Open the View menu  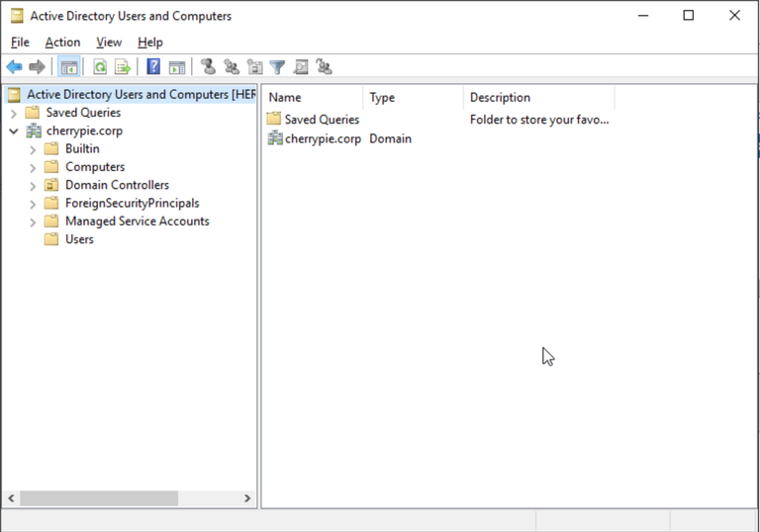[109, 43]
